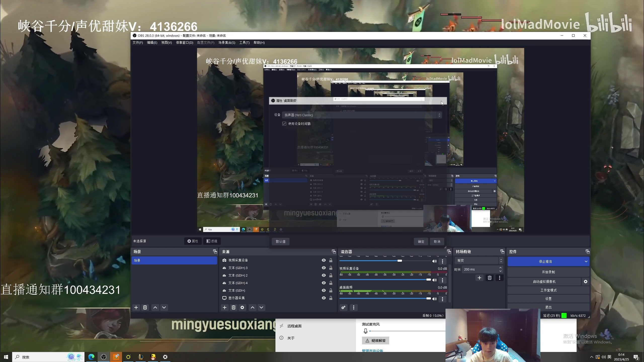This screenshot has width=644, height=362.
Task: Pop out the 场景 dock panel
Action: point(215,252)
